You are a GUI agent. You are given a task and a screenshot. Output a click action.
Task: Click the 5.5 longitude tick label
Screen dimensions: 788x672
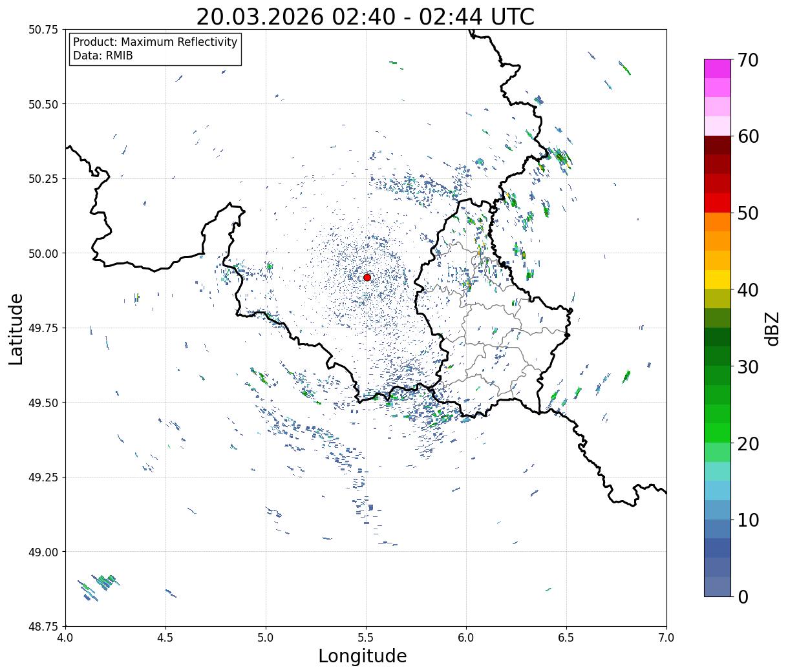366,638
